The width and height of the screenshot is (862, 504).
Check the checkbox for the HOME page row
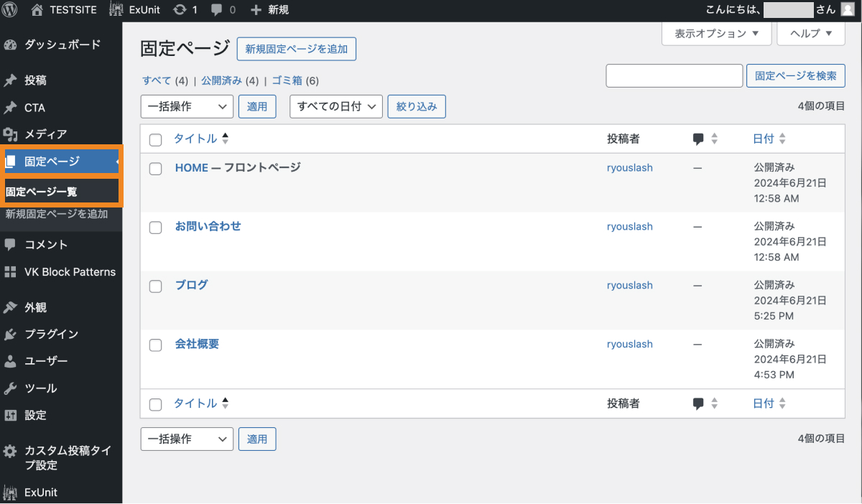(155, 167)
